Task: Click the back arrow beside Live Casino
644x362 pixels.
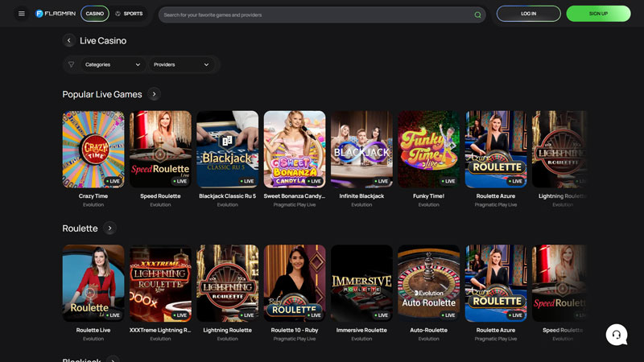Action: coord(68,40)
